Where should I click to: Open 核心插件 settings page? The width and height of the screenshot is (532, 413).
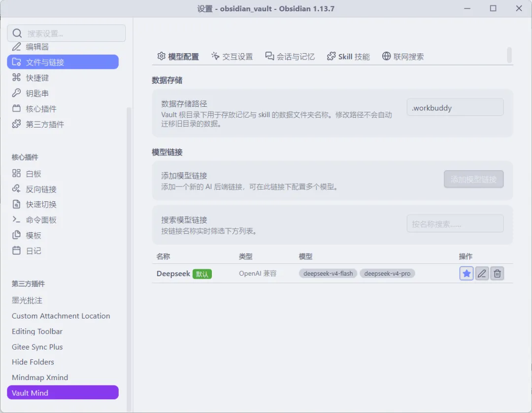coord(63,108)
